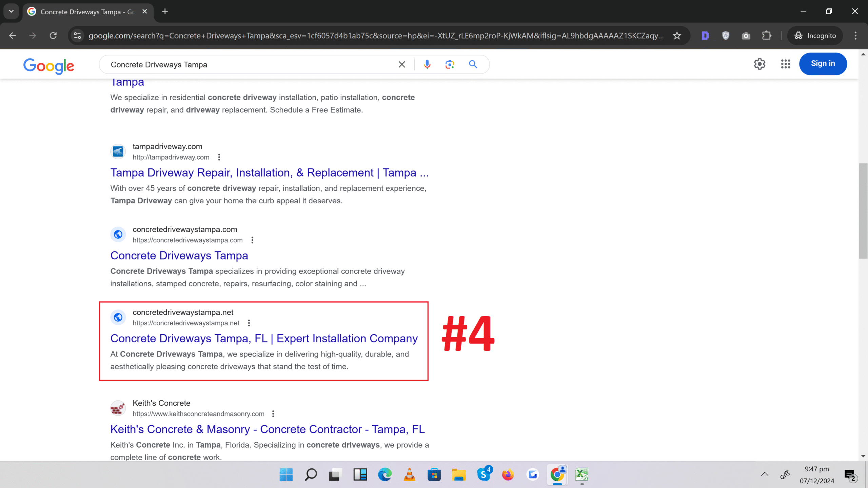The height and width of the screenshot is (488, 868).
Task: Open Google quick settings gear
Action: (759, 64)
